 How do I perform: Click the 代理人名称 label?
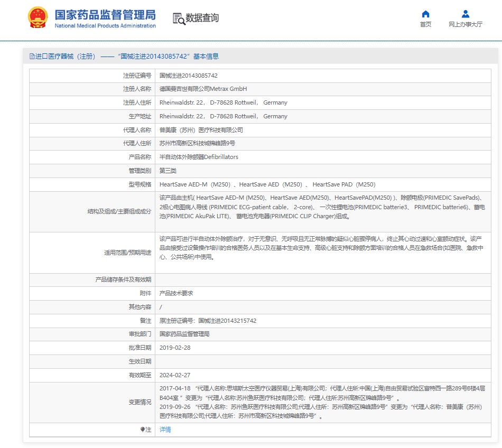(137, 130)
